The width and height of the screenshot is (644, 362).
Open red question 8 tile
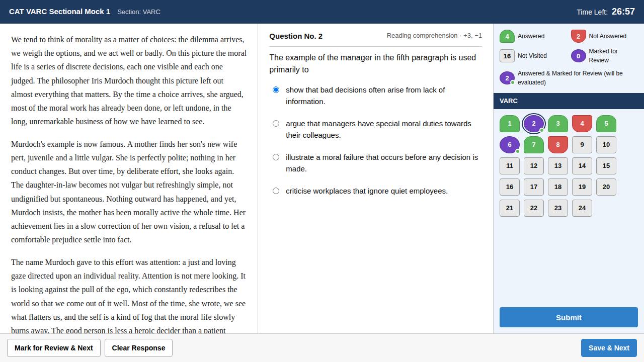558,145
